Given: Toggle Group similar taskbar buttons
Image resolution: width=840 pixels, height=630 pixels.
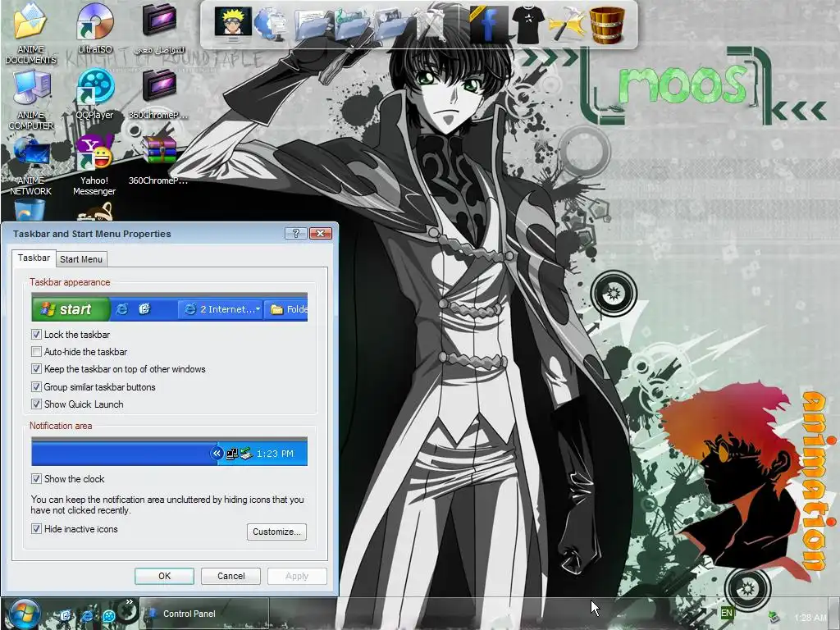Looking at the screenshot, I should (36, 387).
